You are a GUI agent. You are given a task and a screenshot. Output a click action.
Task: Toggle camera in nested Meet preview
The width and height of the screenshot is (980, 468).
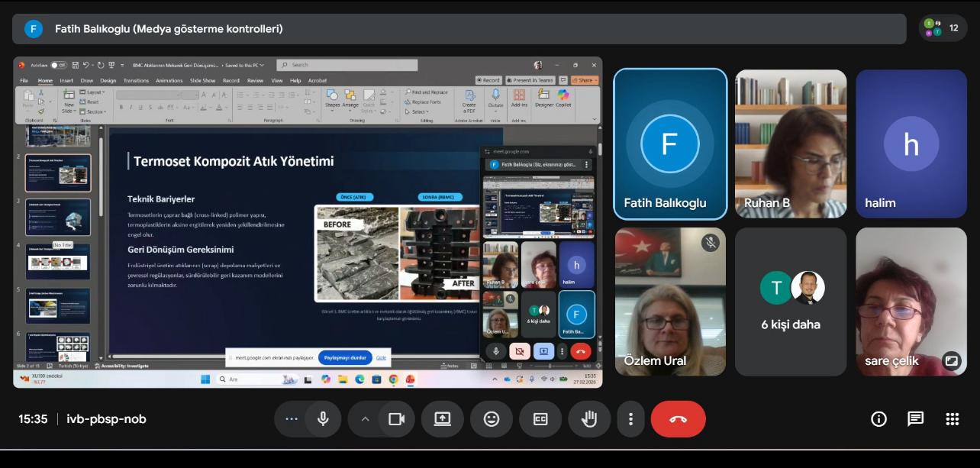[x=520, y=351]
